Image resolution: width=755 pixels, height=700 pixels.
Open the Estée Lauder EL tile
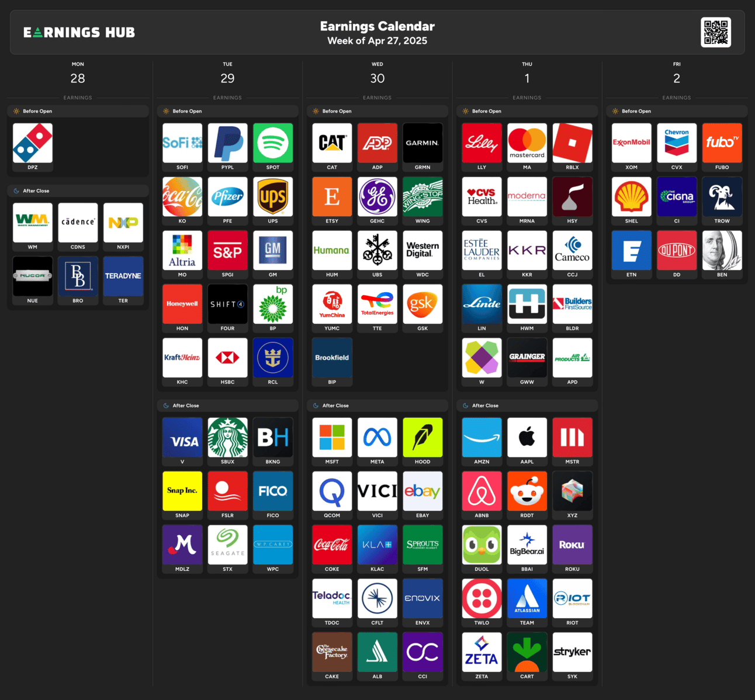(482, 255)
